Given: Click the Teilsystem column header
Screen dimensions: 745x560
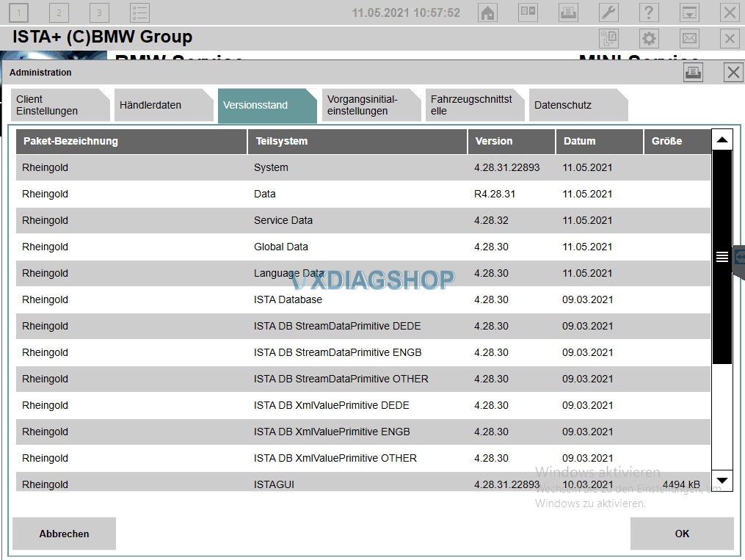Looking at the screenshot, I should coord(357,141).
